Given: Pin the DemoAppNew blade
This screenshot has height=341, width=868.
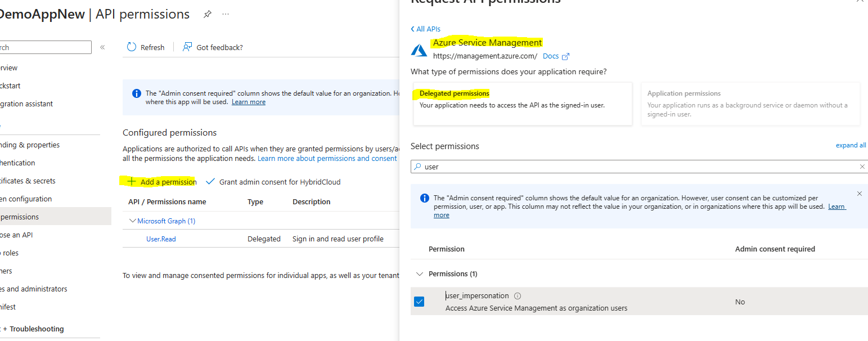Looking at the screenshot, I should point(208,14).
